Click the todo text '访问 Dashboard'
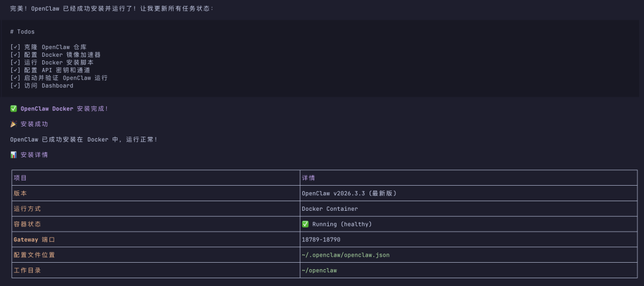The width and height of the screenshot is (644, 286). click(48, 85)
